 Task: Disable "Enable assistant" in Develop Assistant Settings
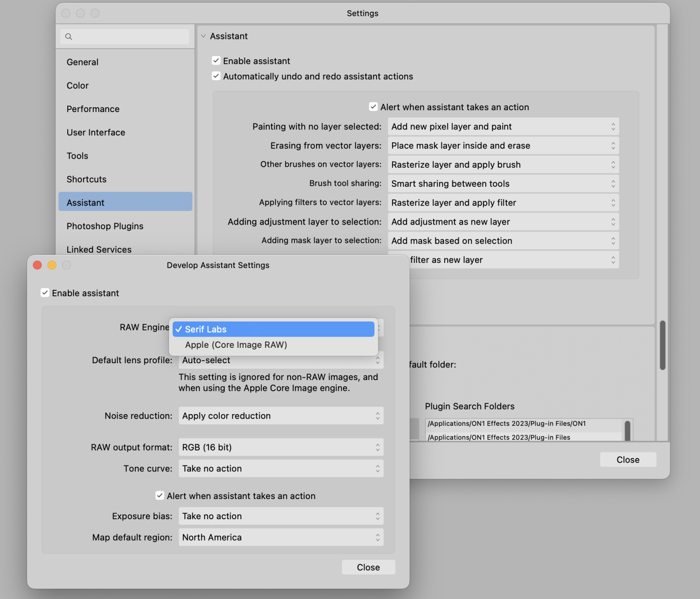(x=45, y=292)
